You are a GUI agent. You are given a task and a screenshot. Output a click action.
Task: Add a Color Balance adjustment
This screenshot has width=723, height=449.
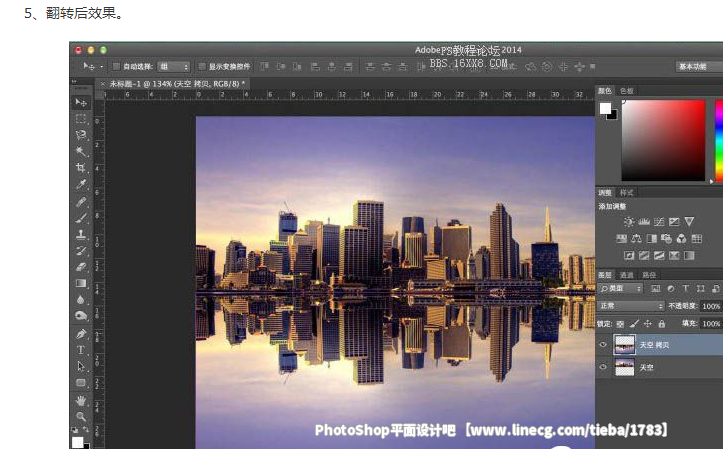636,238
